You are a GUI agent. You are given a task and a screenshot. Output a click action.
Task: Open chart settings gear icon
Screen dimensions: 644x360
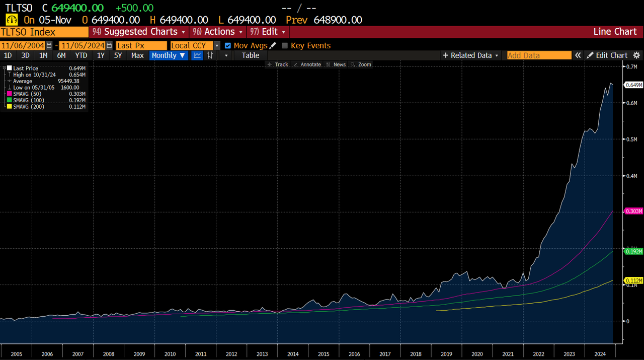click(x=636, y=55)
